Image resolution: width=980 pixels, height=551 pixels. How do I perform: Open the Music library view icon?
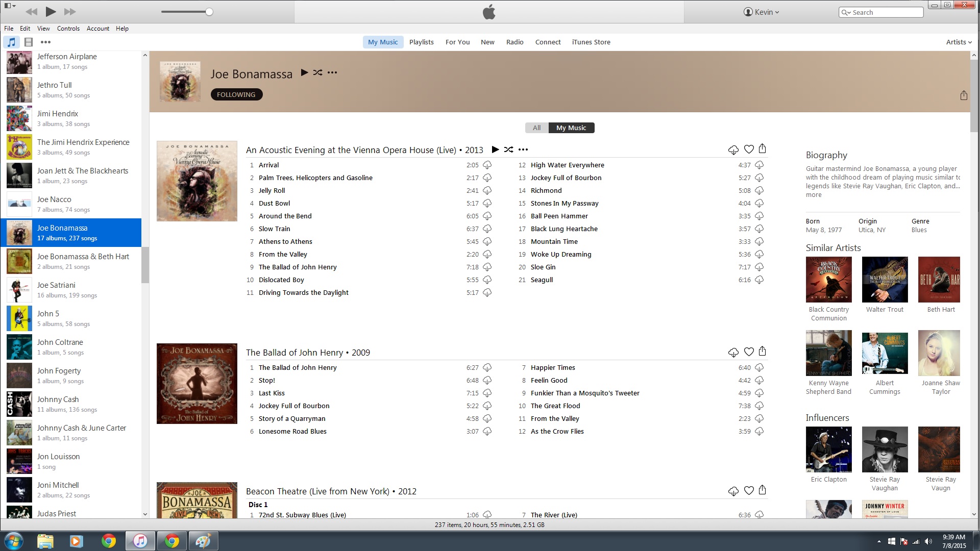click(x=11, y=42)
